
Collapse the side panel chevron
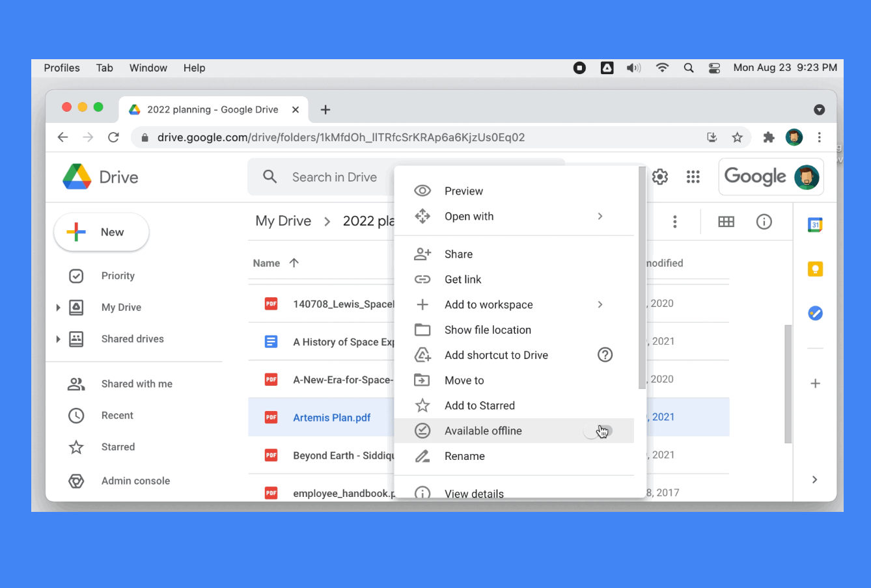point(815,479)
